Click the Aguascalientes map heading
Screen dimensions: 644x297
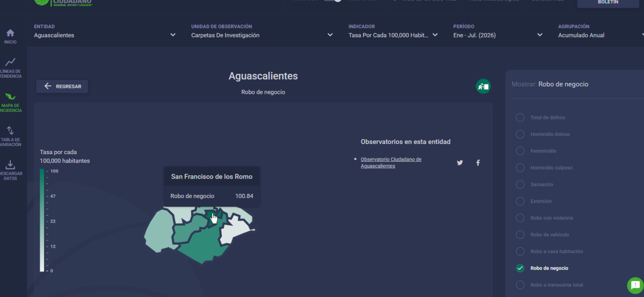pyautogui.click(x=263, y=76)
